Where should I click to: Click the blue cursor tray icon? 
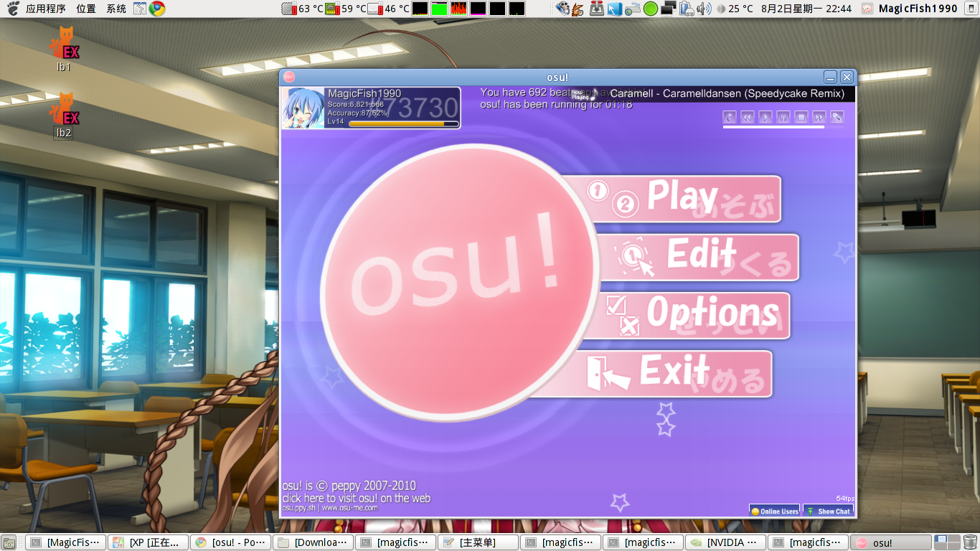pyautogui.click(x=615, y=9)
